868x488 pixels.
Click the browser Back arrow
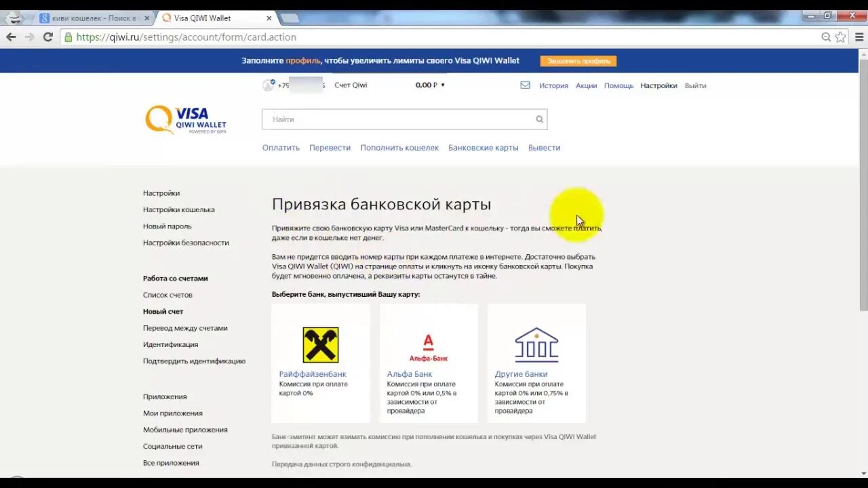tap(11, 37)
